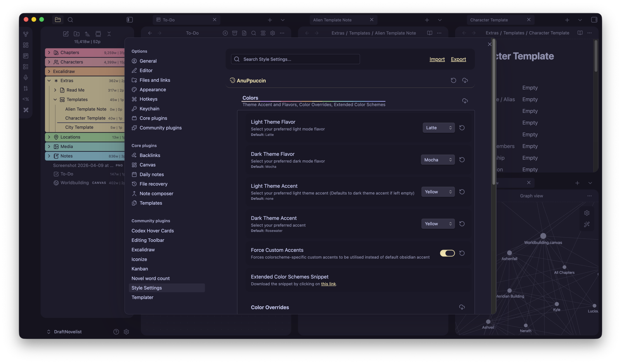Screen dimensions: 621x364
Task: Click the reading view eye icon above the To-Do note
Action: click(263, 33)
